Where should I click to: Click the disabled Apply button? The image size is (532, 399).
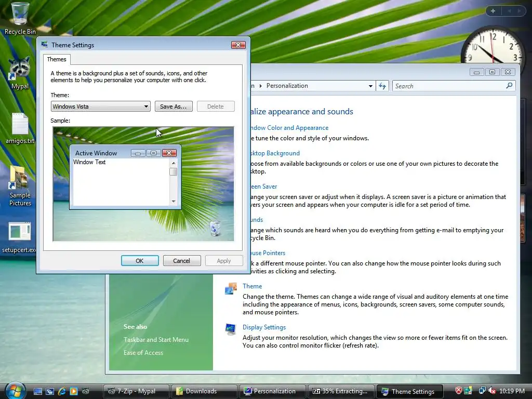[224, 261]
